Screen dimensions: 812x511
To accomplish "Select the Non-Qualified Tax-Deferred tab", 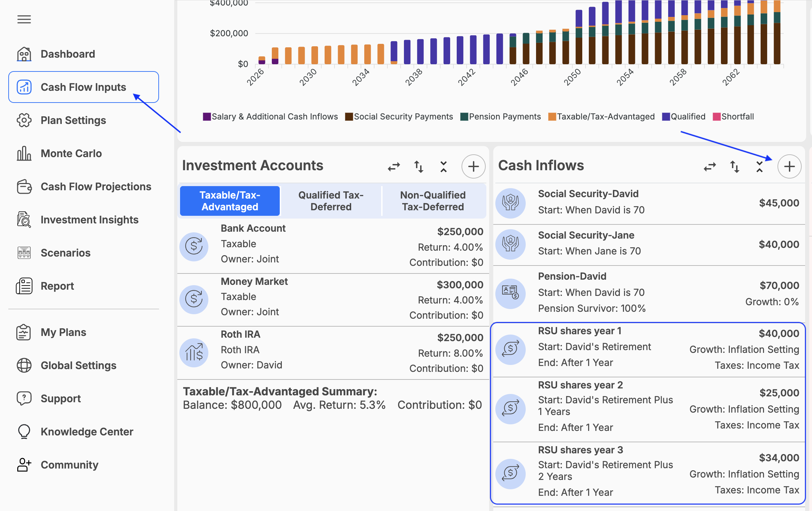I will [433, 201].
